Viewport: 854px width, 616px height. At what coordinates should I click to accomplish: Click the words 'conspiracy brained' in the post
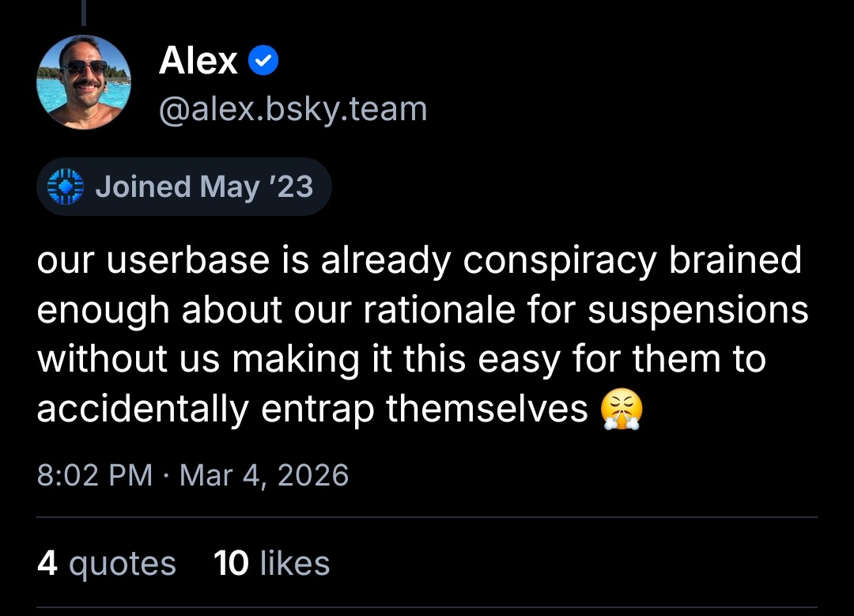click(633, 262)
